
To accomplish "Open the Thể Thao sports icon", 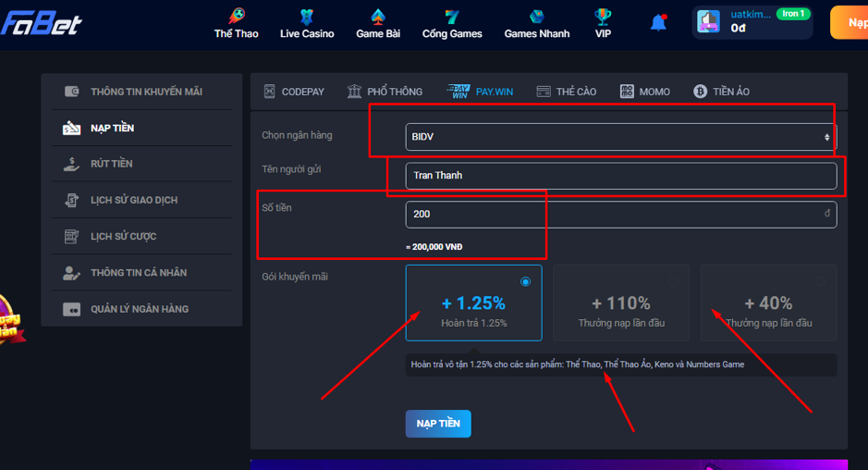I will (x=236, y=17).
